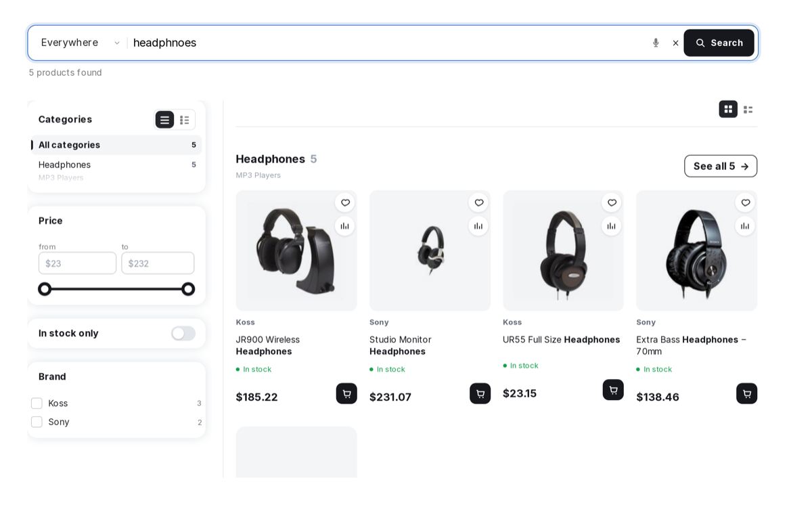Screen dimensions: 812x505
Task: Add Extra Bass Headphones to wishlist
Action: click(x=745, y=202)
